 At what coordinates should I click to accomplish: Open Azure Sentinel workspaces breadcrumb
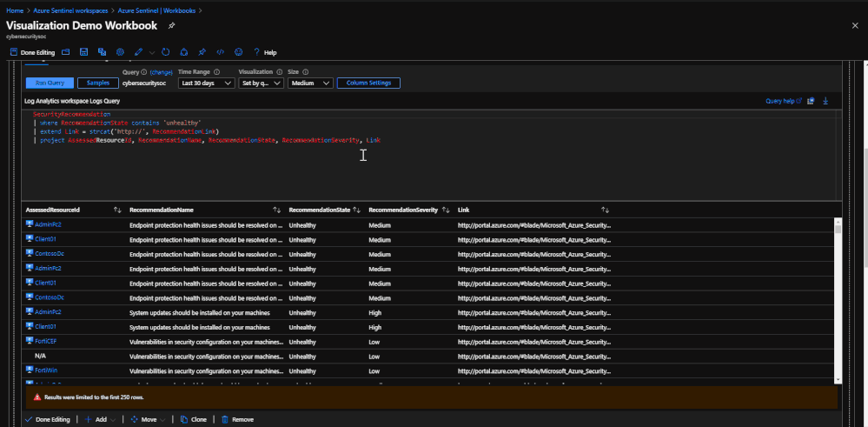[70, 10]
